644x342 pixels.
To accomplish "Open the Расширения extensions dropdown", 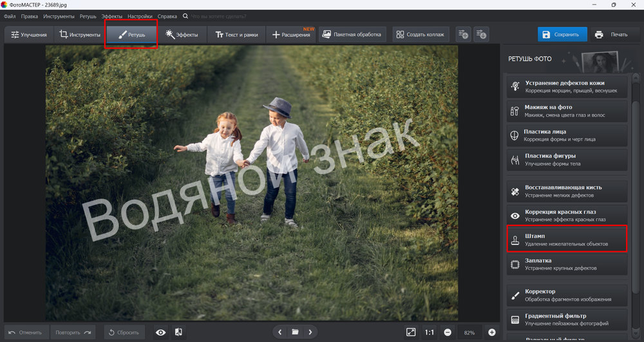I will pyautogui.click(x=291, y=35).
